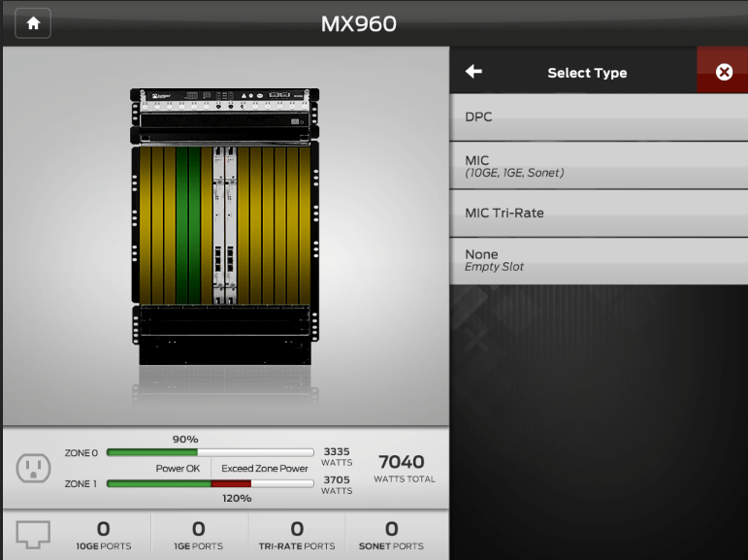Click the 1GE Ports counter
Screen dimensions: 748x560
tap(198, 535)
